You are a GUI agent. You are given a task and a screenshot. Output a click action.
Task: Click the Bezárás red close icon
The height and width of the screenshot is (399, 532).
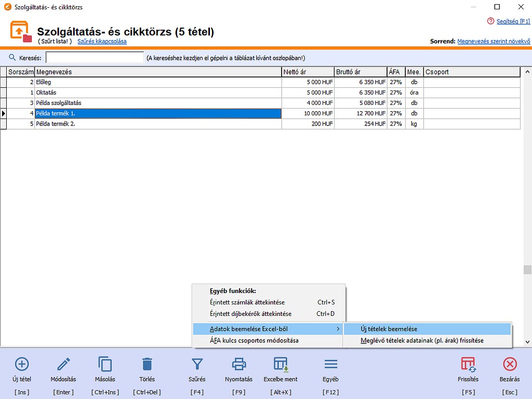pyautogui.click(x=509, y=364)
